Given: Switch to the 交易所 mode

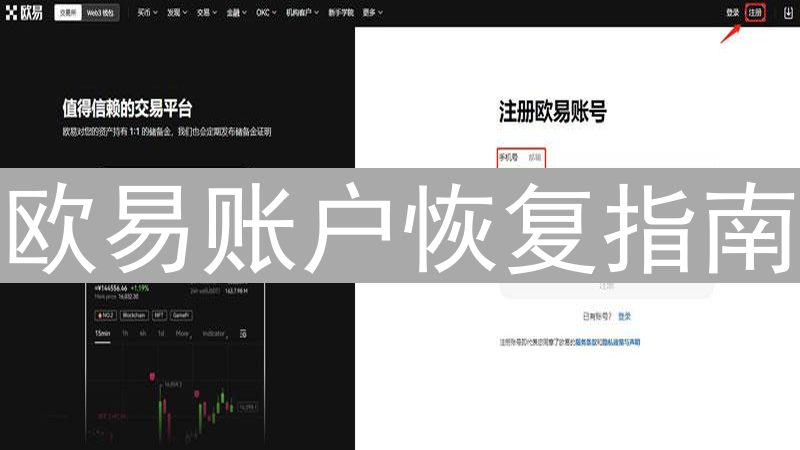Looking at the screenshot, I should 68,13.
